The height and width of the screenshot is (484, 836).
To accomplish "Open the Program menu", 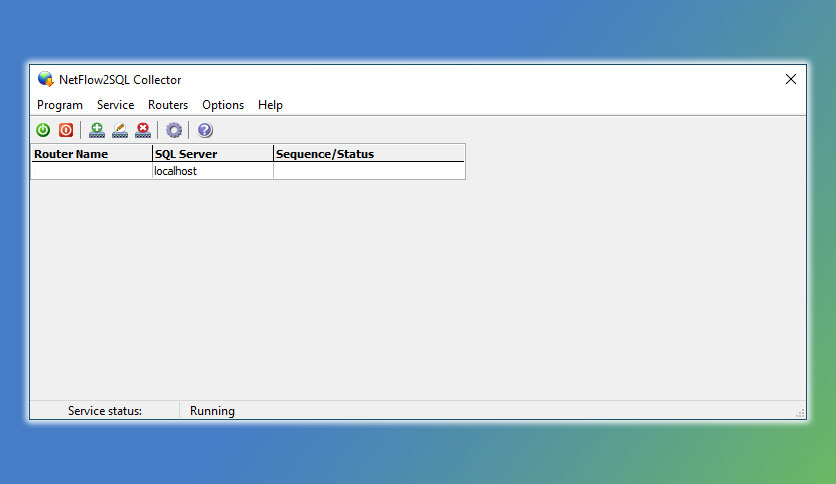I will 60,105.
